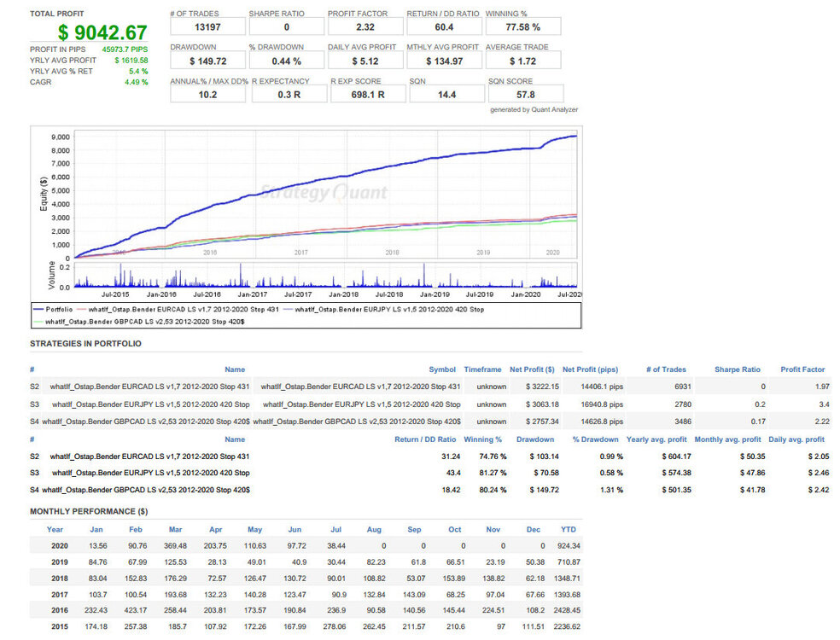Click the GBPCAD legend green line swatch
The image size is (840, 640).
[x=38, y=322]
